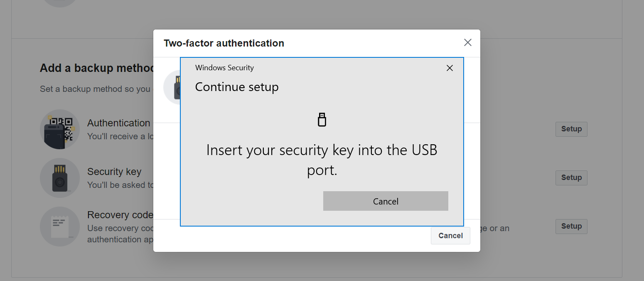Click the Insert your security key message
This screenshot has width=644, height=281.
tap(322, 160)
